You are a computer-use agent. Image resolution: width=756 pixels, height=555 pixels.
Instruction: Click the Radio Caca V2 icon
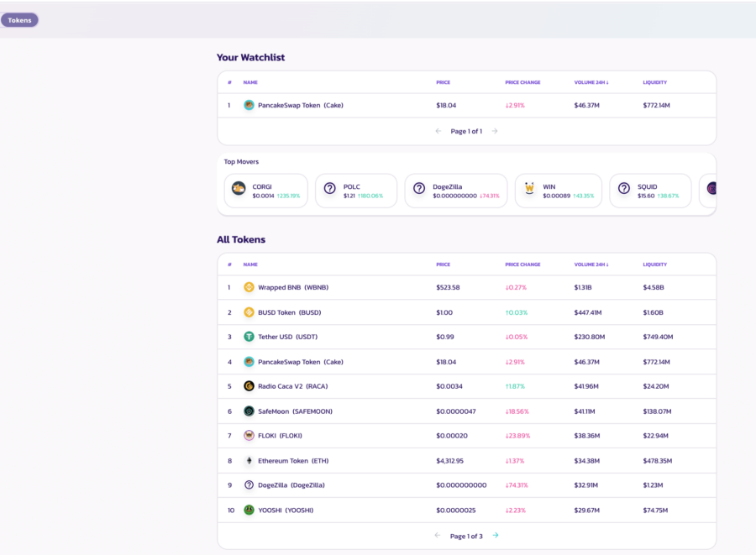pos(249,386)
